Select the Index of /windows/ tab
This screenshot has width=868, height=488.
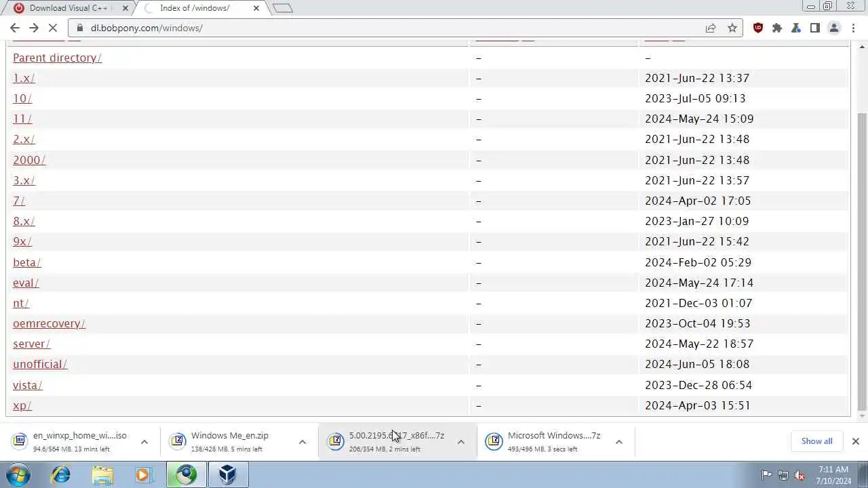point(195,8)
